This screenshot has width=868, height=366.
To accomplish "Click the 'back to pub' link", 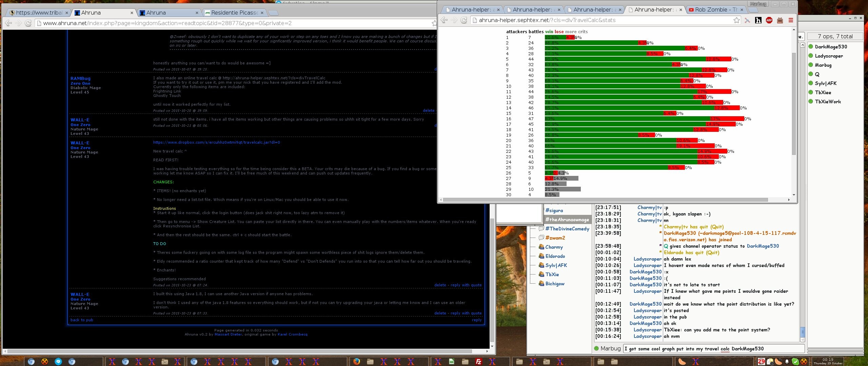I will [x=82, y=320].
